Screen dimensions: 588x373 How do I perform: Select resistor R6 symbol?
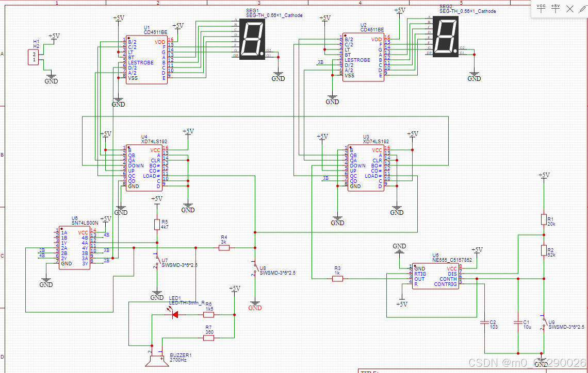click(208, 315)
